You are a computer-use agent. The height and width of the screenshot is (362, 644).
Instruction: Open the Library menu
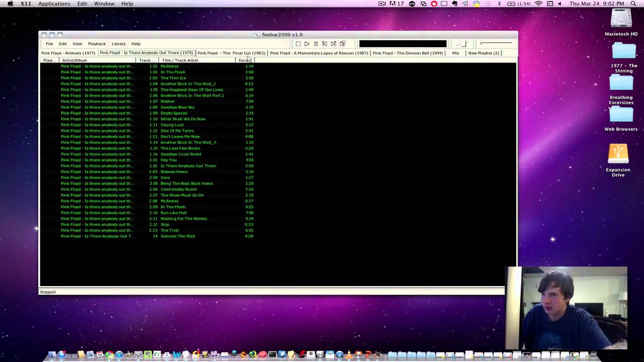tap(118, 44)
